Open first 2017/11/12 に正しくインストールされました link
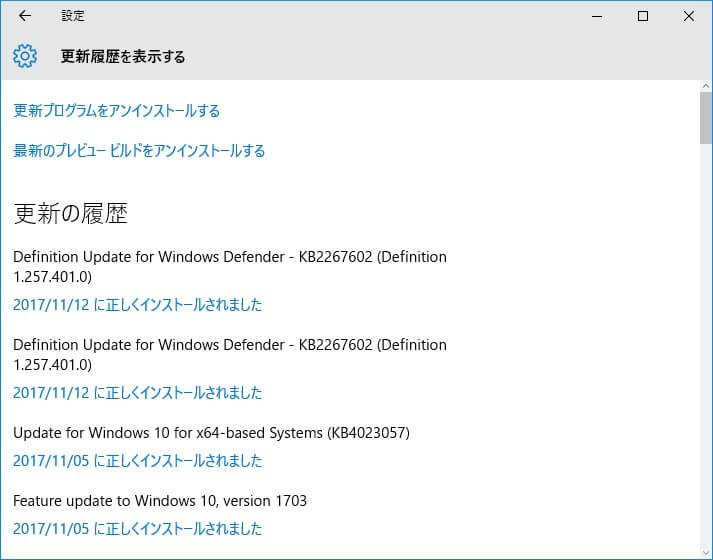 click(138, 305)
